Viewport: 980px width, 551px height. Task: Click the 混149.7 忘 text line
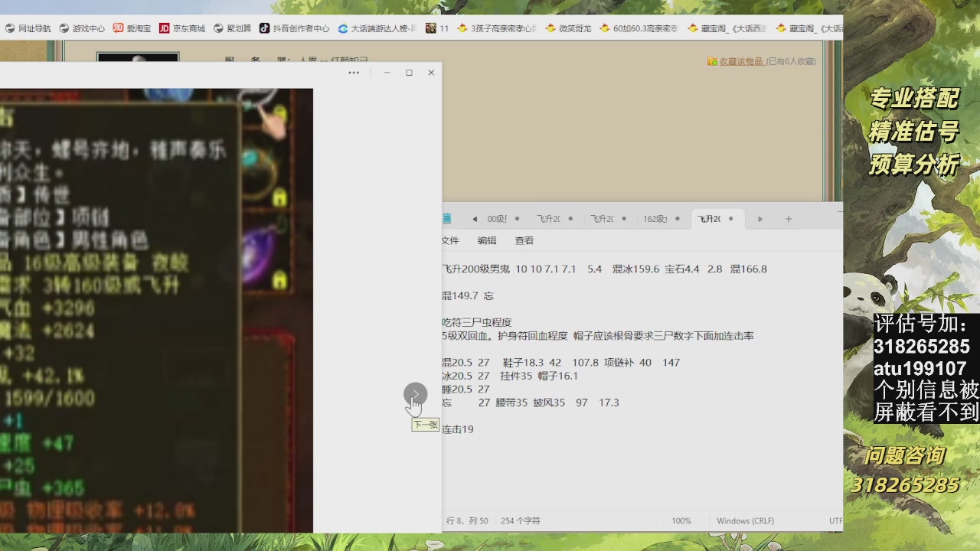tap(468, 296)
